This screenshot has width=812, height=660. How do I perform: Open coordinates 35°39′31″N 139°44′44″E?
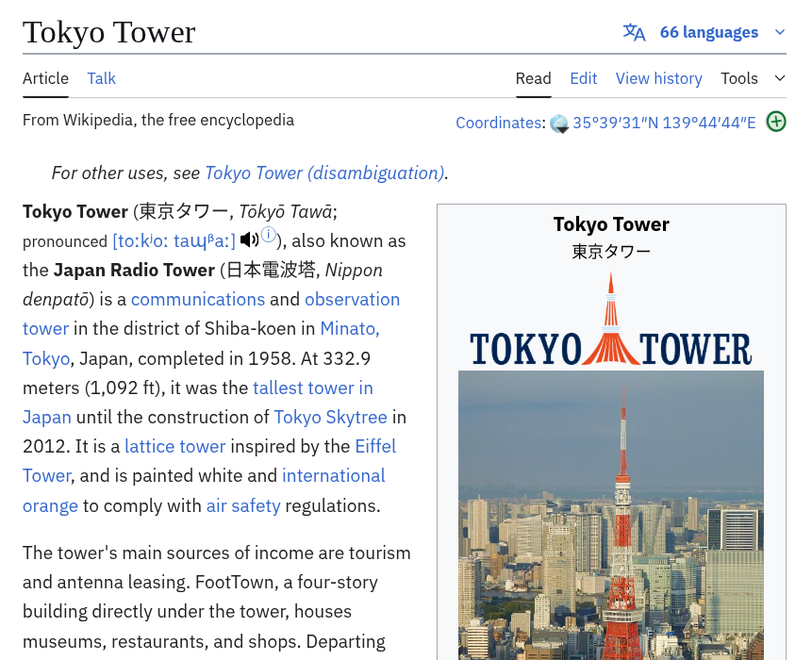click(x=664, y=123)
